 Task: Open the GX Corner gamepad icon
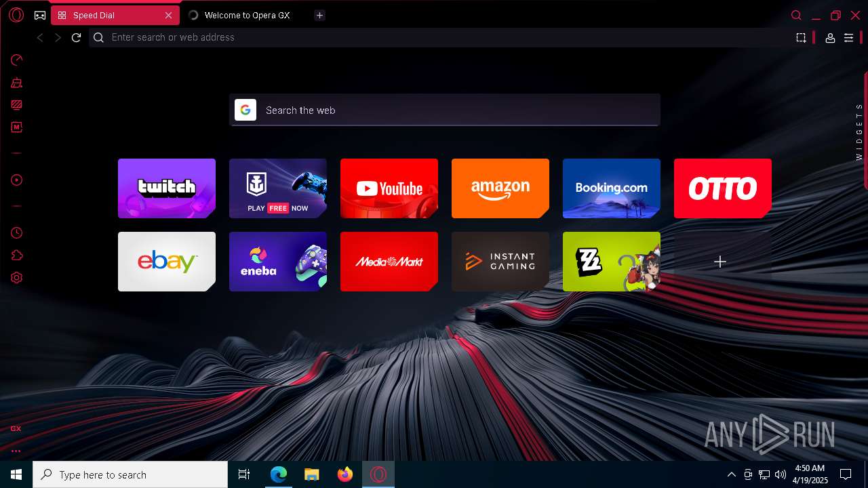(x=40, y=15)
